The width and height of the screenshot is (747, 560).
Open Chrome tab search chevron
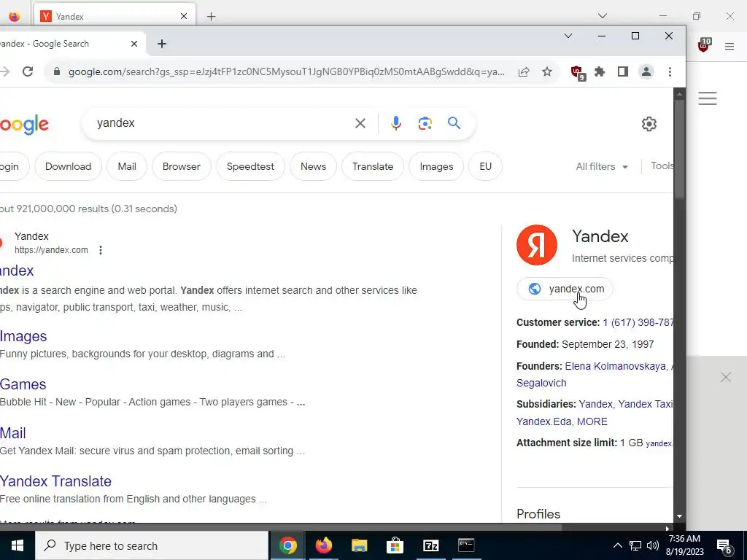click(568, 36)
